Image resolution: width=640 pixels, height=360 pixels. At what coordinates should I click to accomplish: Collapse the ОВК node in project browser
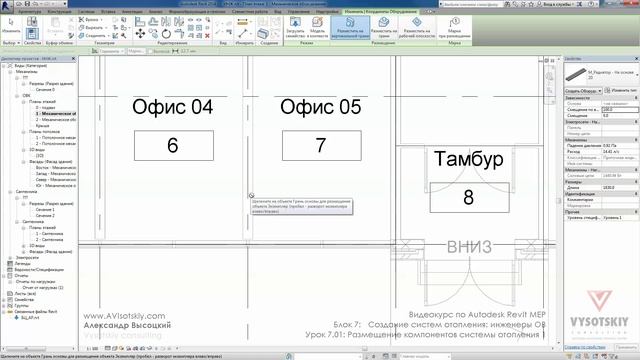point(17,96)
